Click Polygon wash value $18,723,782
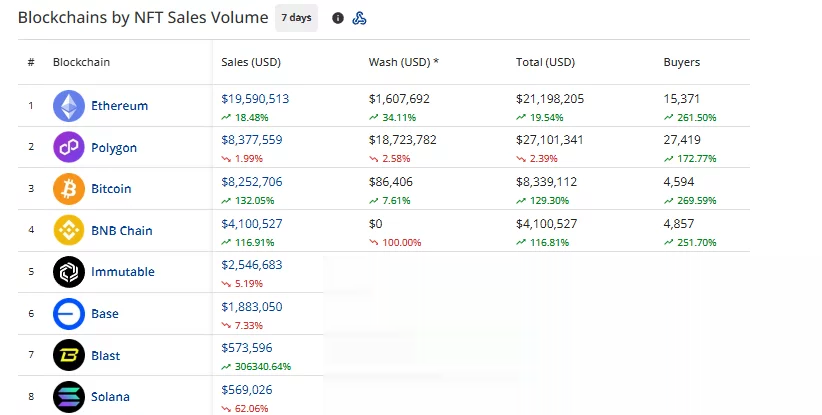Screen dimensions: 822x415 (x=403, y=140)
